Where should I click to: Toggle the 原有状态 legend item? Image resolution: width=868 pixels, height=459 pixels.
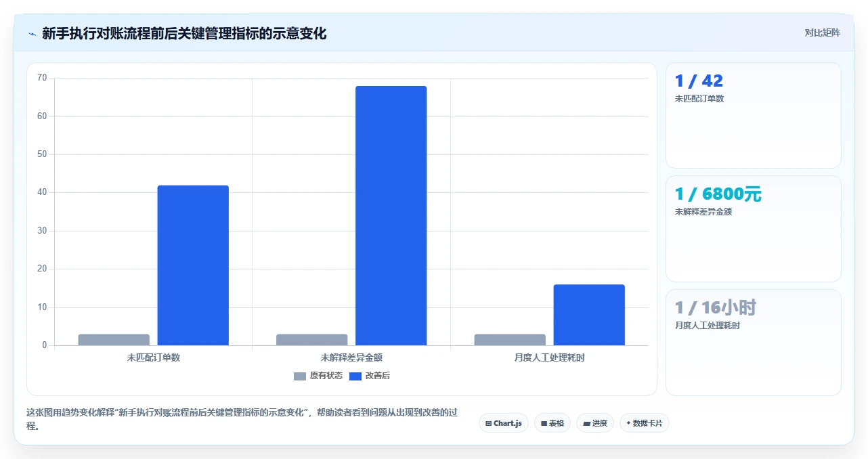[x=318, y=376]
